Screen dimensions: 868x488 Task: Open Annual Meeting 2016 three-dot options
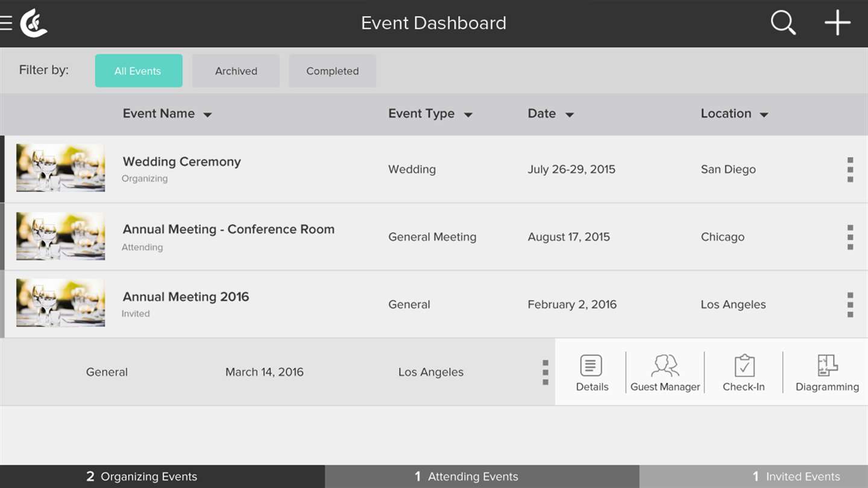850,305
